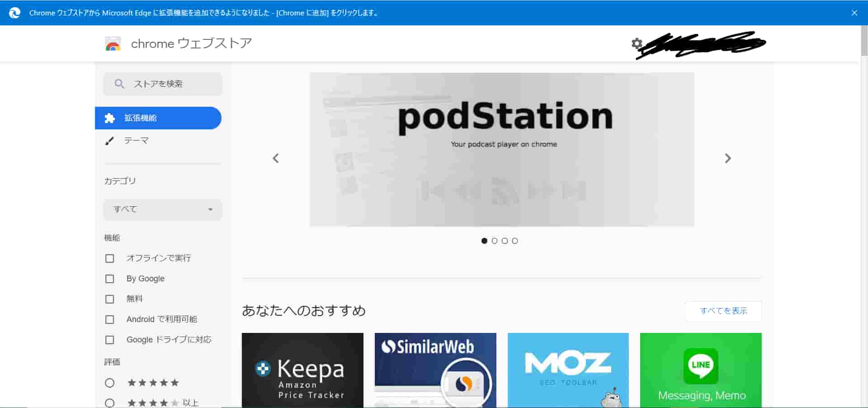Enable the Android で利用可能 checkbox

[x=109, y=319]
